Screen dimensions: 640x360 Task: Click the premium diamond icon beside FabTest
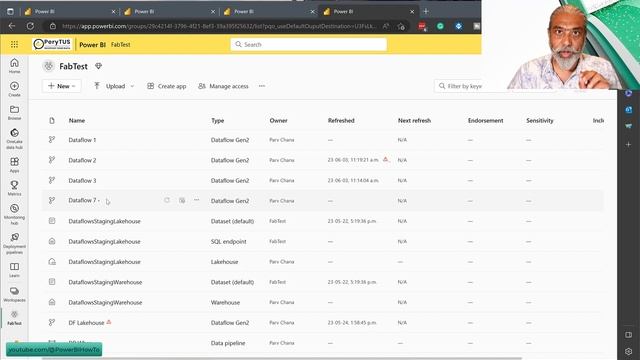98,66
